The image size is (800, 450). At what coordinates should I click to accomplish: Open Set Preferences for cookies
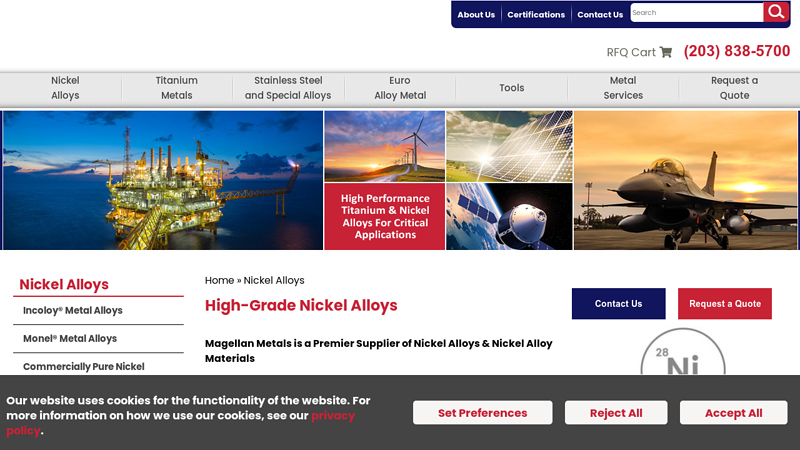pyautogui.click(x=482, y=413)
